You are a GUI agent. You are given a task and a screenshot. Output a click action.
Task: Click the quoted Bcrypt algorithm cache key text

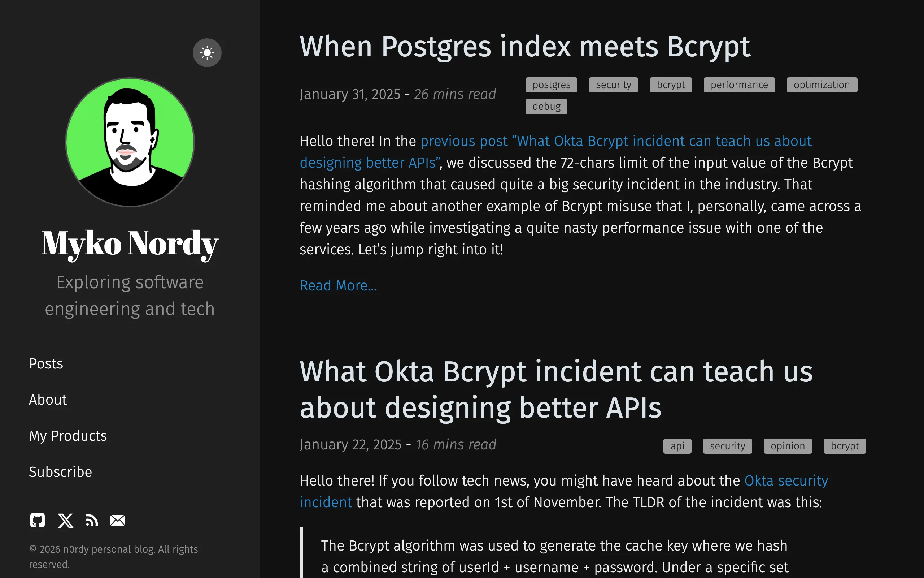(x=554, y=556)
